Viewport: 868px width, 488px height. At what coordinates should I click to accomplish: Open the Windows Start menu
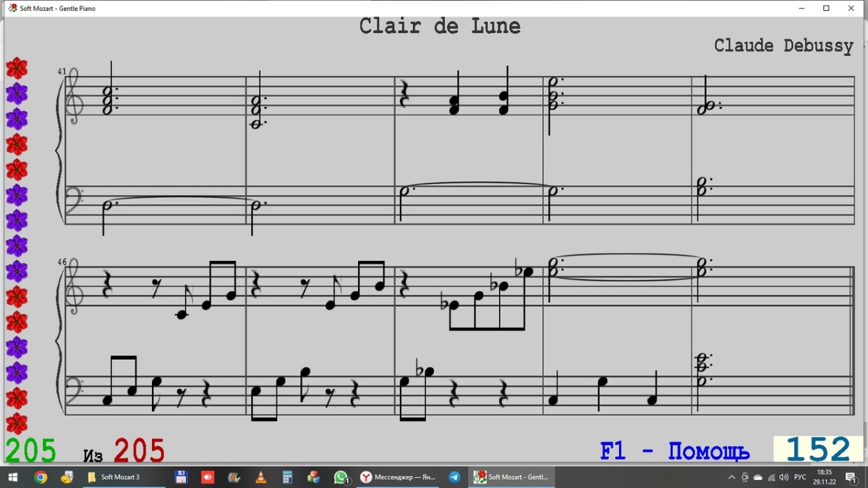[x=12, y=477]
